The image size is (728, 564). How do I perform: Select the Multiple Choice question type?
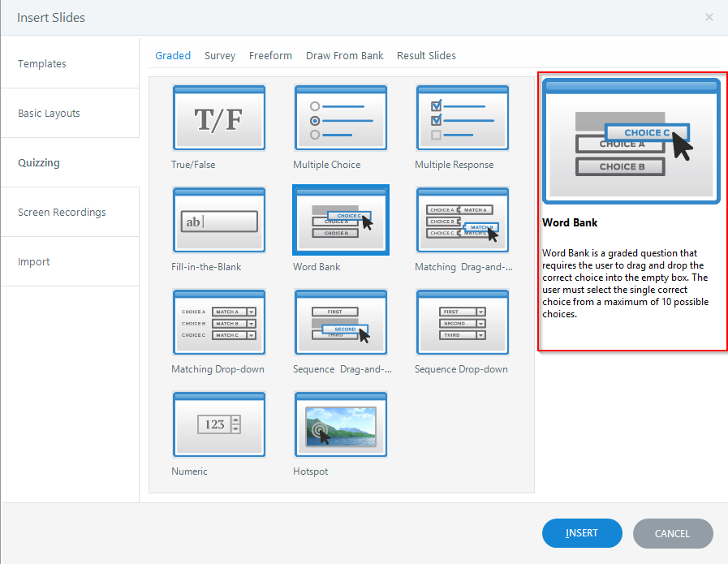click(x=340, y=118)
